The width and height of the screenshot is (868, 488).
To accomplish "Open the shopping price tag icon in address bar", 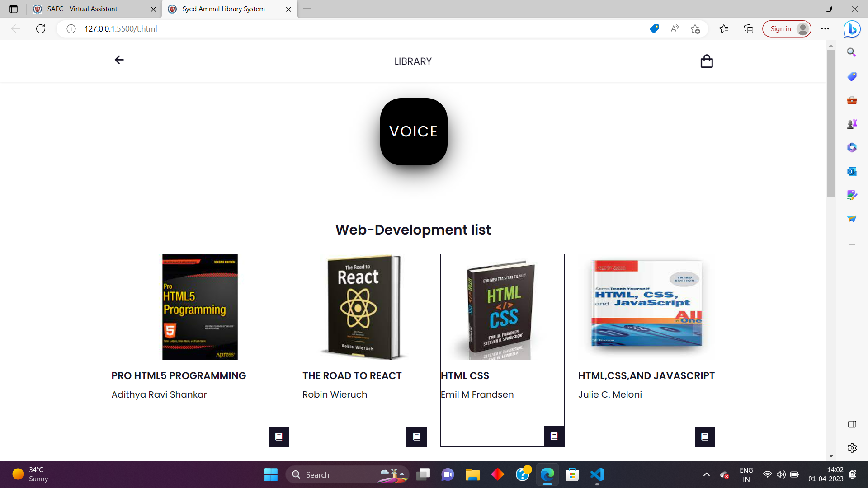I will click(654, 29).
